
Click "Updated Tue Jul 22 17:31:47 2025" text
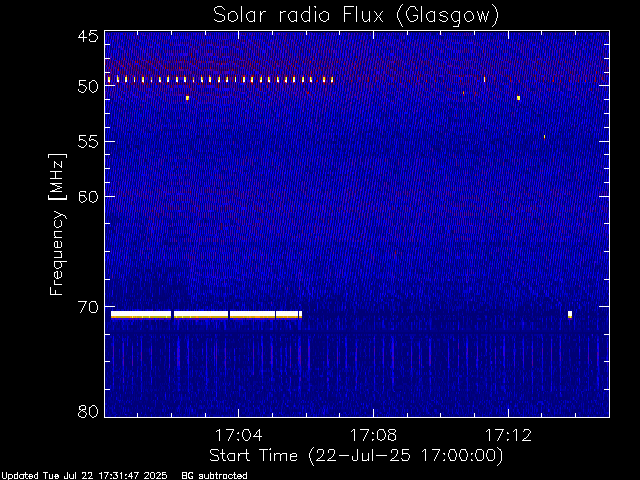84,476
